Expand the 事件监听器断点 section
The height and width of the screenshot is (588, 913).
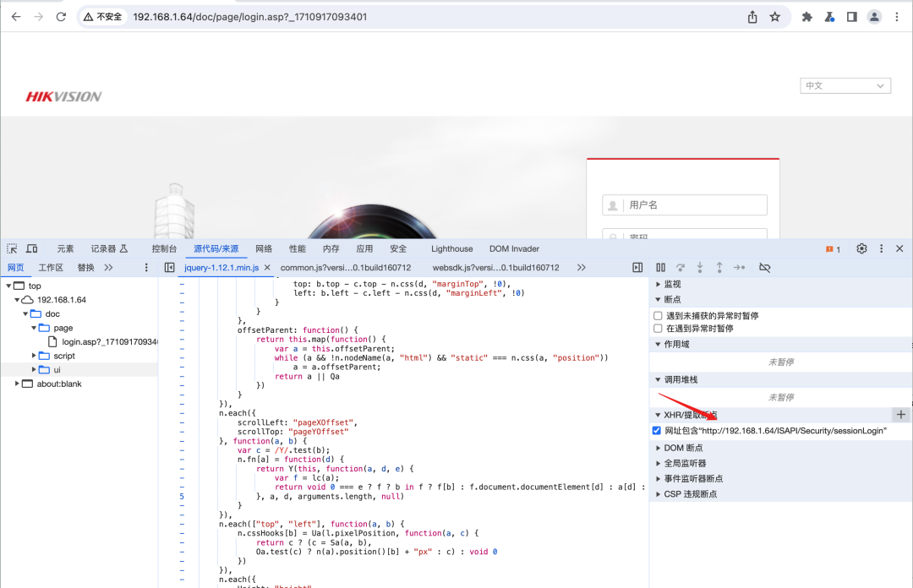click(693, 478)
